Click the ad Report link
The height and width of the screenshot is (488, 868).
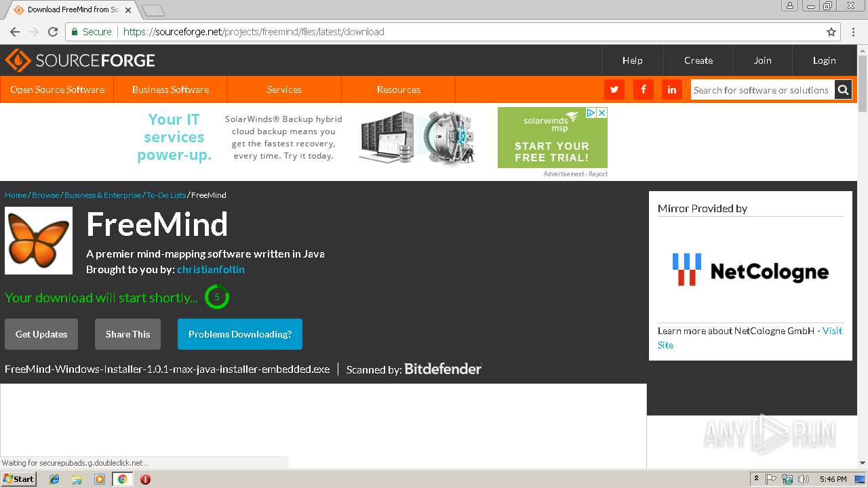point(598,174)
